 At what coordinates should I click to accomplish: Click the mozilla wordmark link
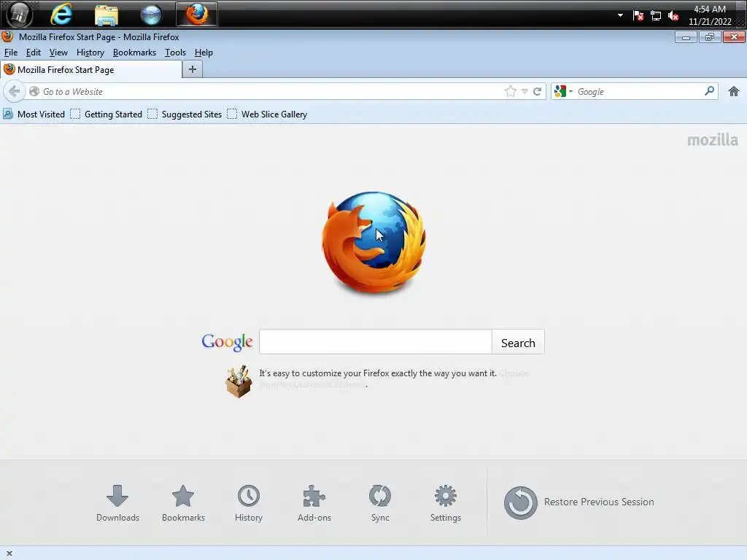coord(712,139)
